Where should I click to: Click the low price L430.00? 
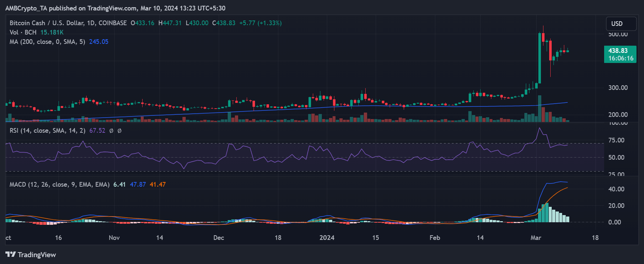pos(197,23)
